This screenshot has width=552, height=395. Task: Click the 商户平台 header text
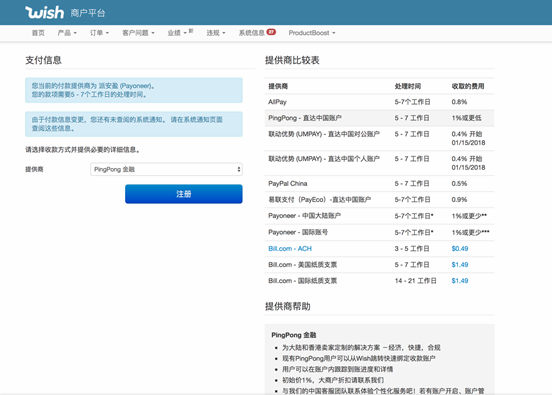click(88, 13)
